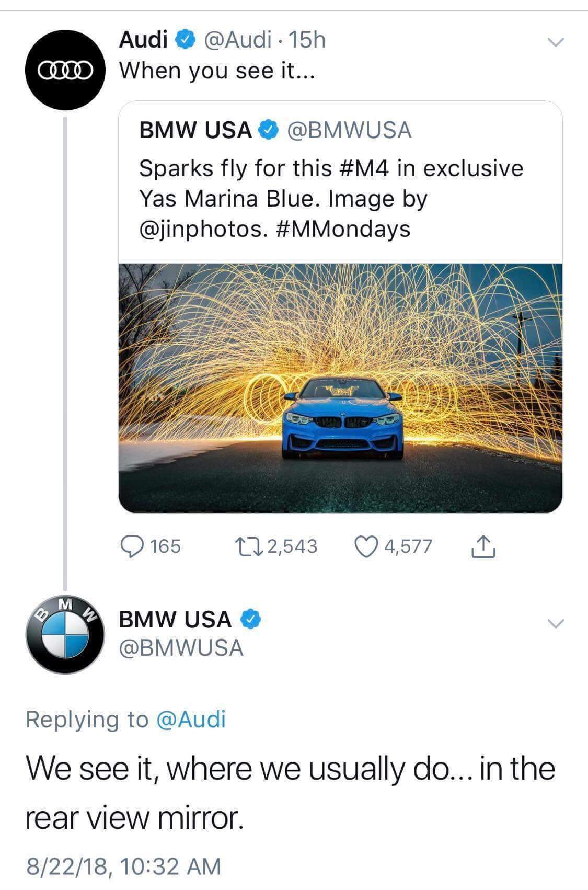Tap BMW USA reply verified badge

click(x=251, y=620)
